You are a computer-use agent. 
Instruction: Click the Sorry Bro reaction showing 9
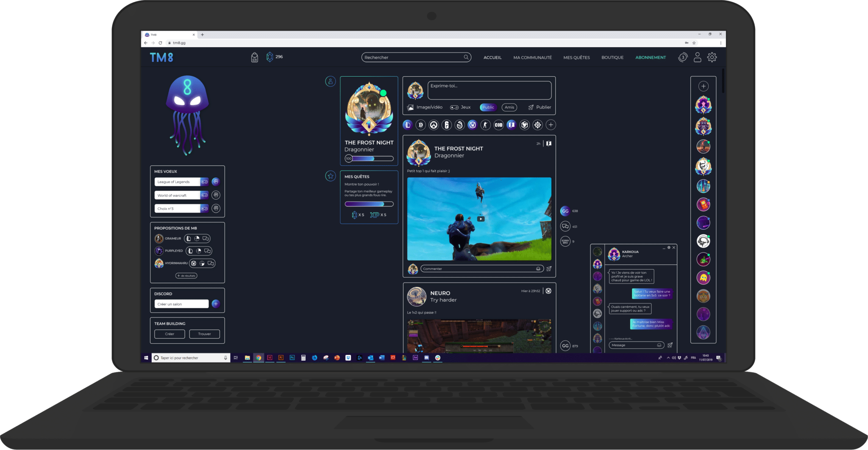pos(565,242)
